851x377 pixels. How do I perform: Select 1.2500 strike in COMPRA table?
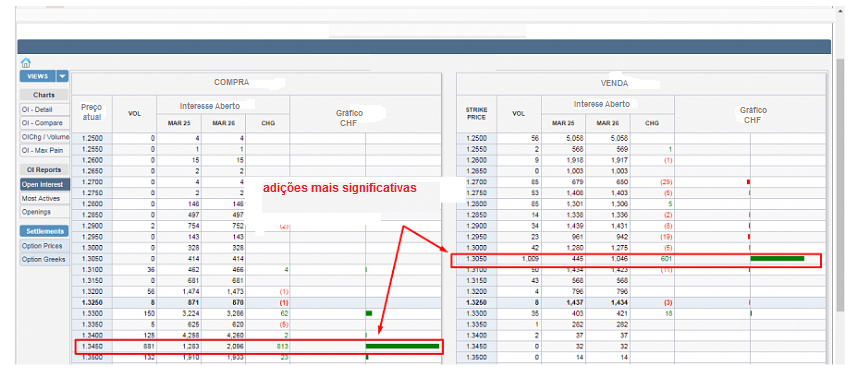tap(91, 138)
